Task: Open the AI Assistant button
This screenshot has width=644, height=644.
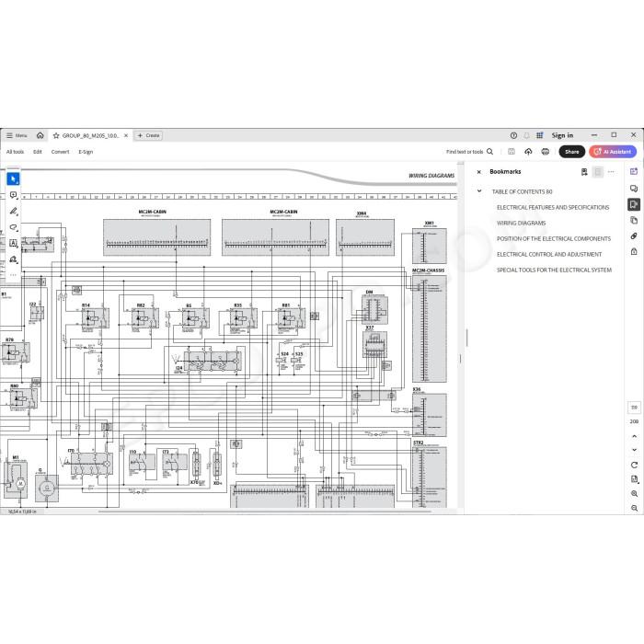Action: coord(613,152)
